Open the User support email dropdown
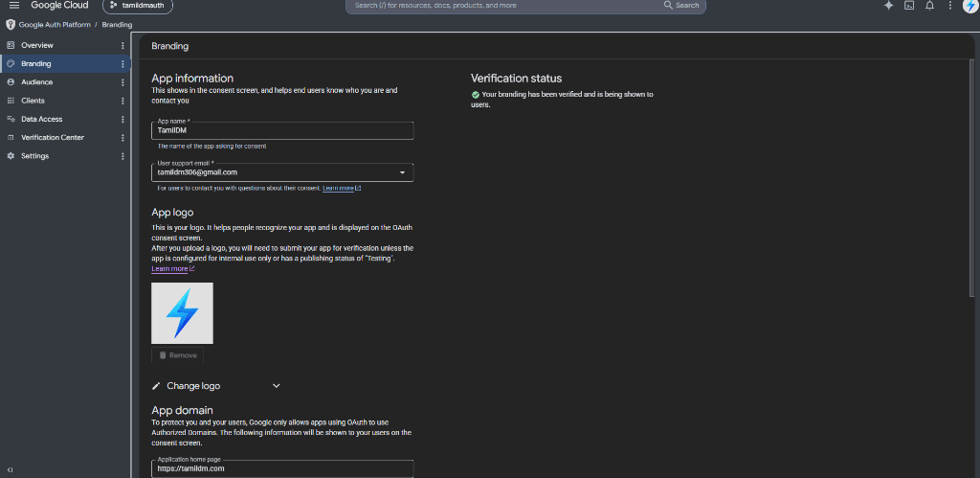This screenshot has height=478, width=980. click(282, 172)
